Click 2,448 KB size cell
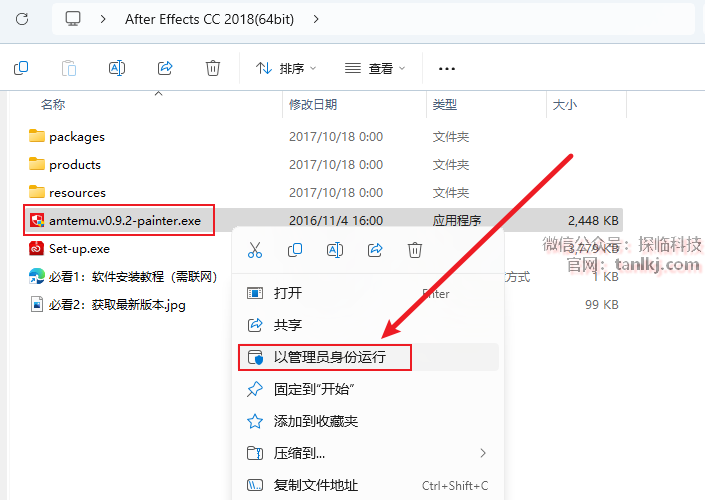 click(x=593, y=221)
